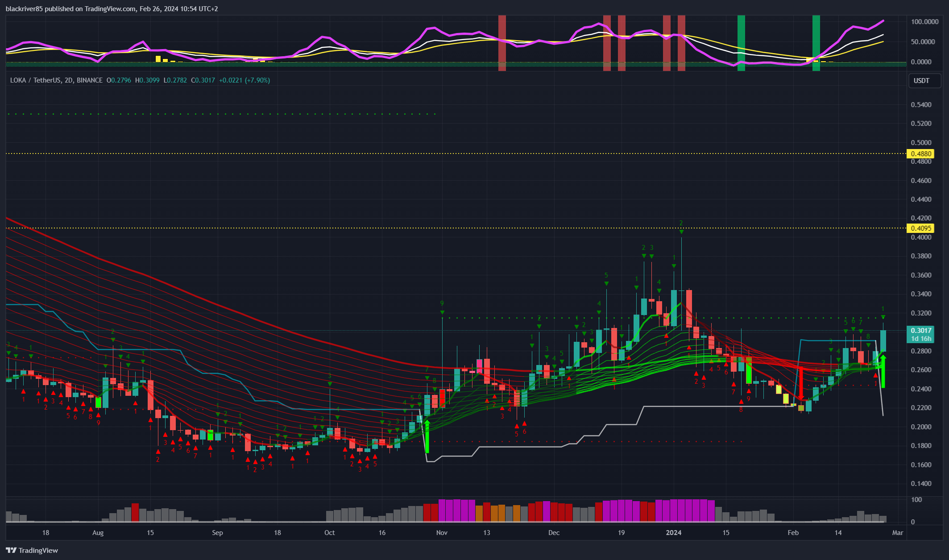Image resolution: width=949 pixels, height=560 pixels.
Task: Click the Dec label on the time axis
Action: pos(554,533)
